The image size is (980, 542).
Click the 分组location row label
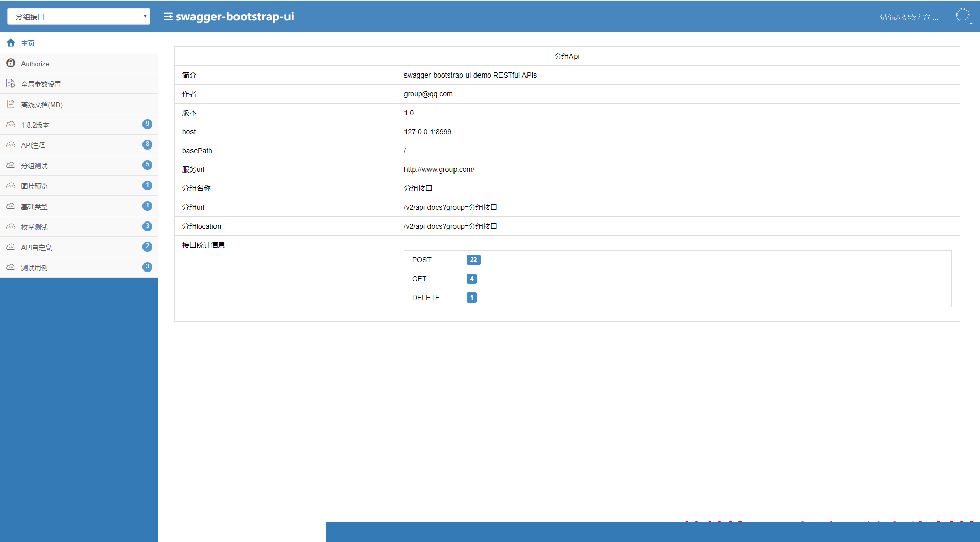(x=202, y=226)
